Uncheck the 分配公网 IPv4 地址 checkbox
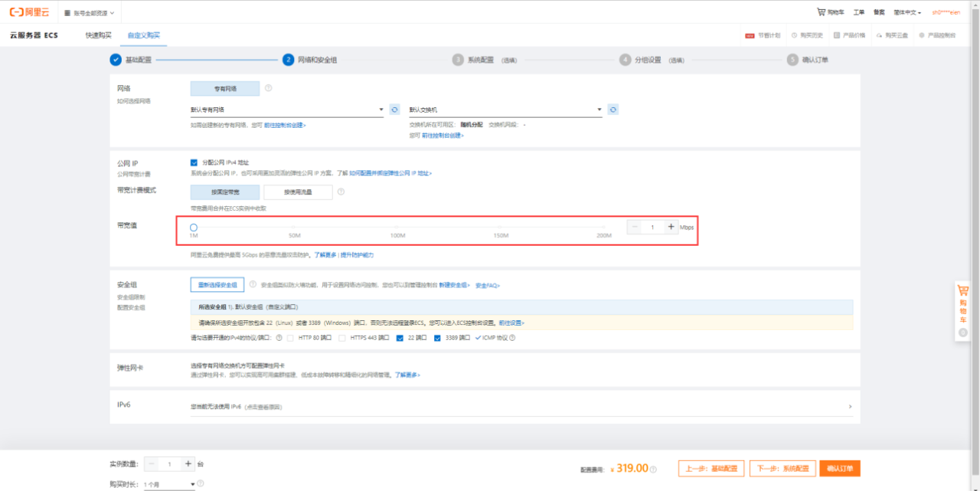The width and height of the screenshot is (980, 491). point(194,162)
